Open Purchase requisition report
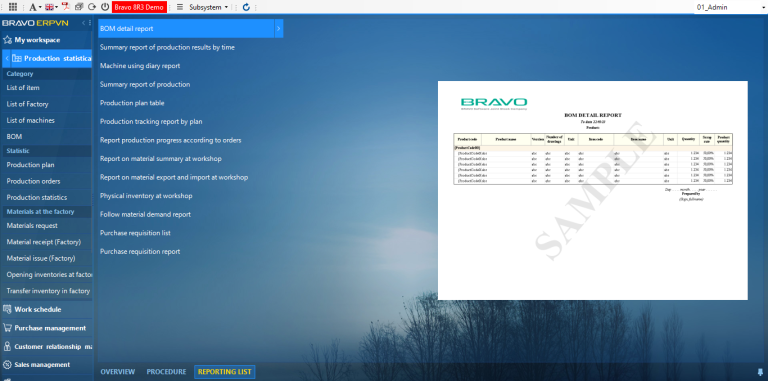Viewport: 768px width, 381px height. (140, 252)
